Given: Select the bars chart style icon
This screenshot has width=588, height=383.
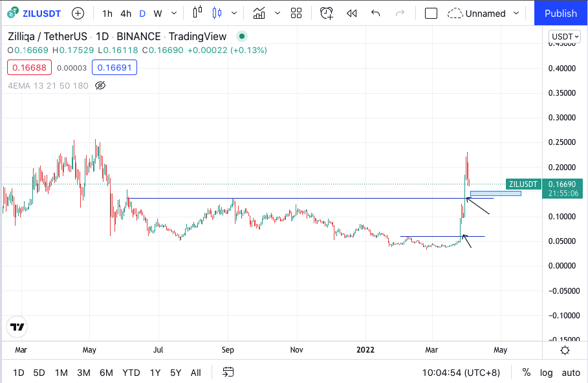Looking at the screenshot, I should [197, 13].
